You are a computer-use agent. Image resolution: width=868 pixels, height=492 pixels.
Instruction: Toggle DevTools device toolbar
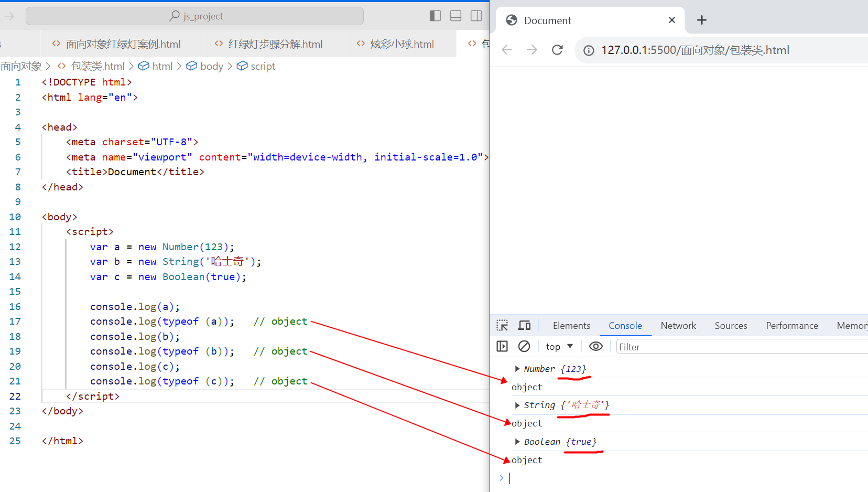tap(524, 326)
